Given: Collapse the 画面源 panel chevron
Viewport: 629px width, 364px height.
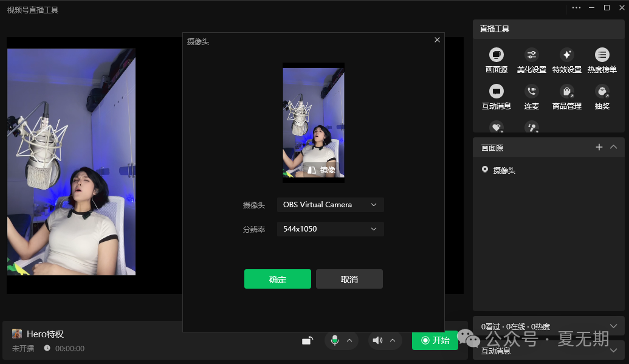Looking at the screenshot, I should (x=613, y=147).
